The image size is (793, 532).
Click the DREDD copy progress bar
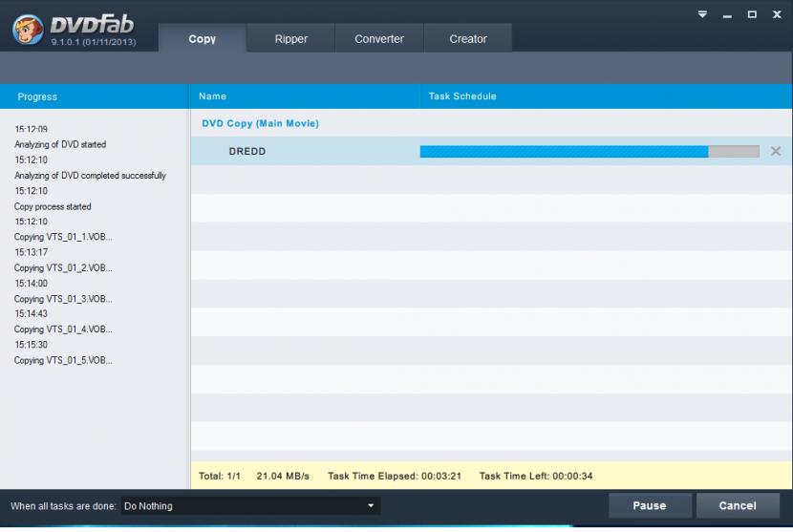tap(589, 151)
